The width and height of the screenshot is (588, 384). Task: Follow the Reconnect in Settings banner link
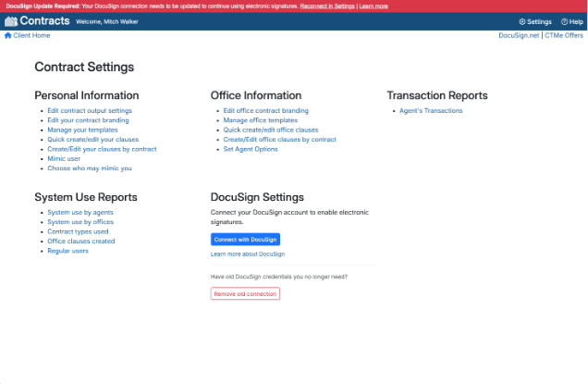(327, 6)
